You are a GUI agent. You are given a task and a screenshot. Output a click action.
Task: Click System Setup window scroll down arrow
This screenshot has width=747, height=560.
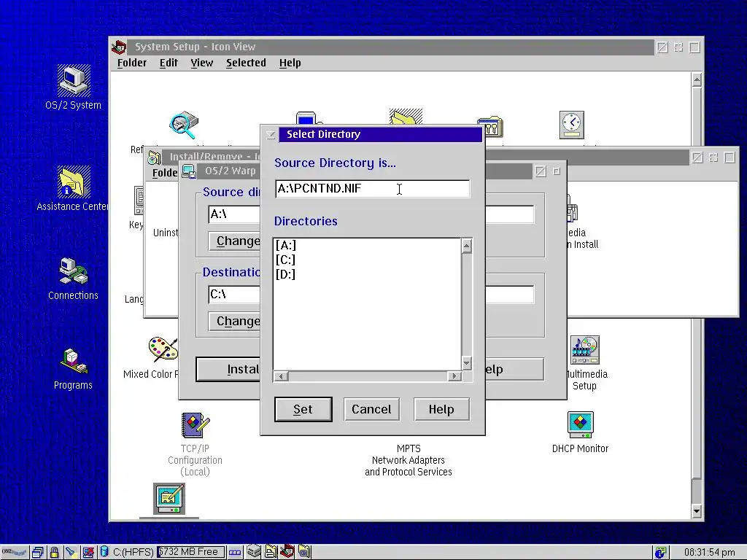point(697,511)
